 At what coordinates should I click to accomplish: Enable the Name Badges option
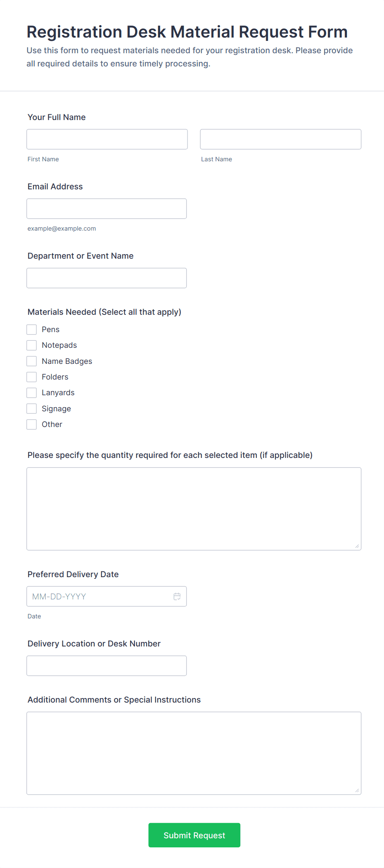31,361
